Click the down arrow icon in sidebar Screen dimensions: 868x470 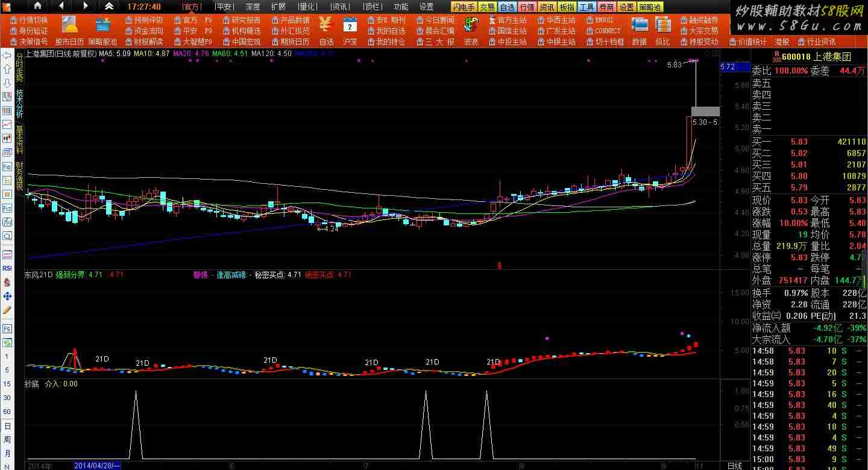tap(7, 83)
